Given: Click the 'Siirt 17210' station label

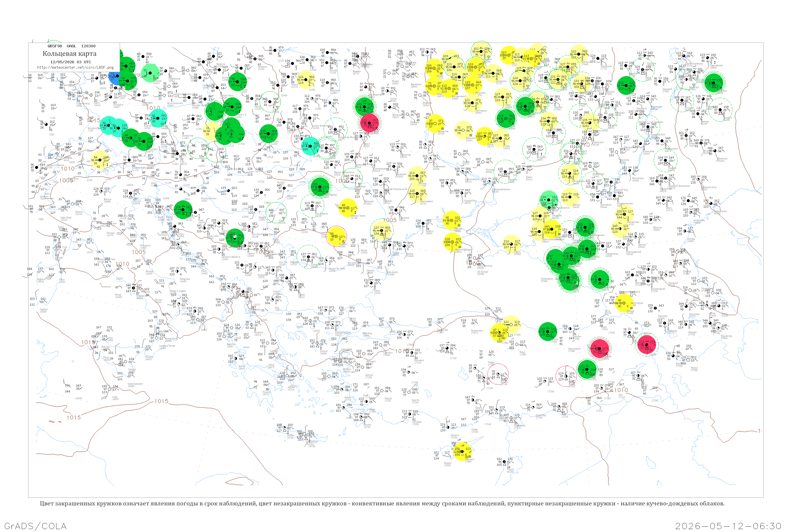Looking at the screenshot, I should click(x=622, y=396).
